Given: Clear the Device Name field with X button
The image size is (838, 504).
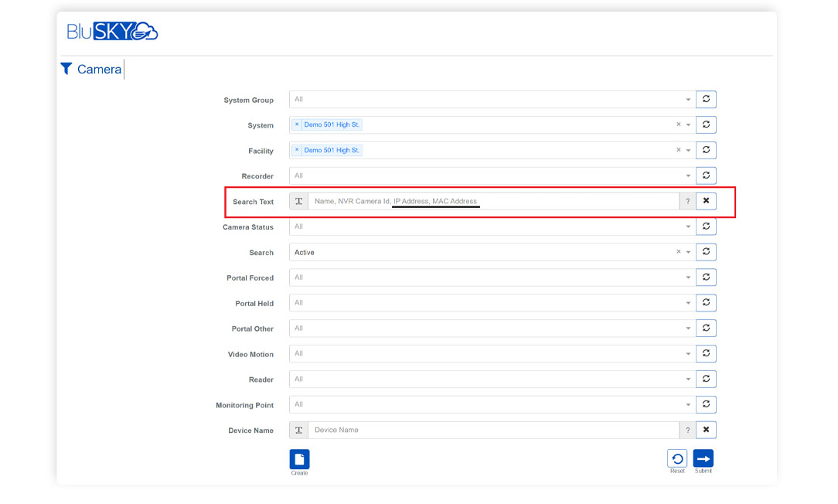Looking at the screenshot, I should click(x=706, y=430).
